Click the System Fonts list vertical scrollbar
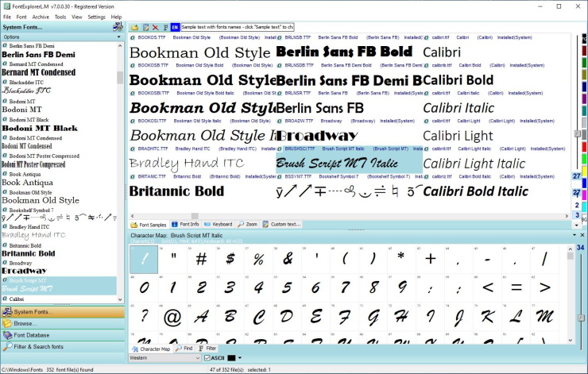This screenshot has width=588, height=374. click(120, 172)
